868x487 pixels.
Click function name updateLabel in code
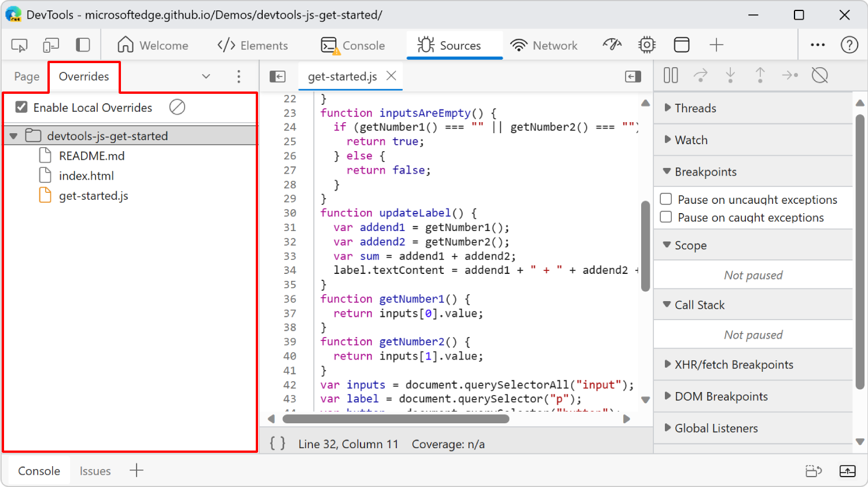415,213
